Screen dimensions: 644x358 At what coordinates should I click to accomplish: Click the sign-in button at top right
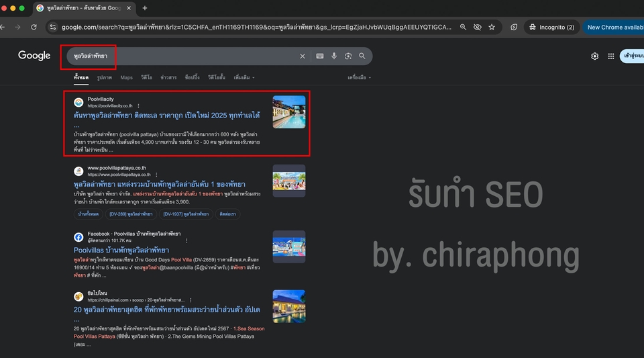tap(632, 56)
